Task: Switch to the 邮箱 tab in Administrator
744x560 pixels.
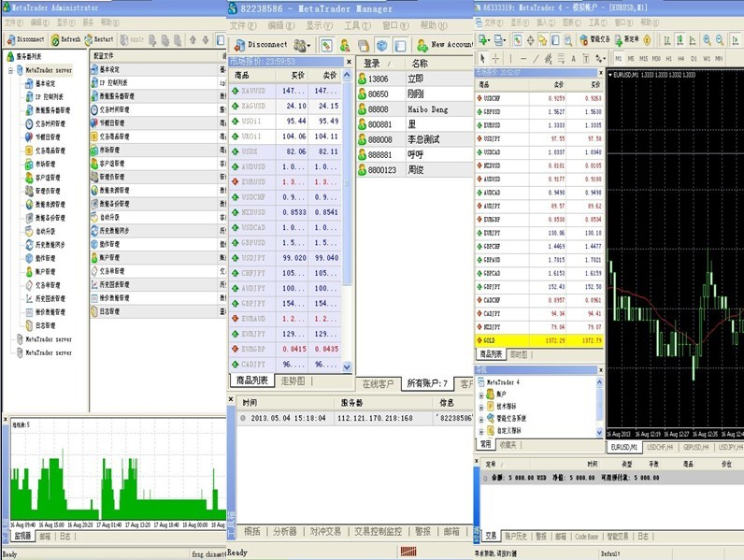Action: [45, 537]
